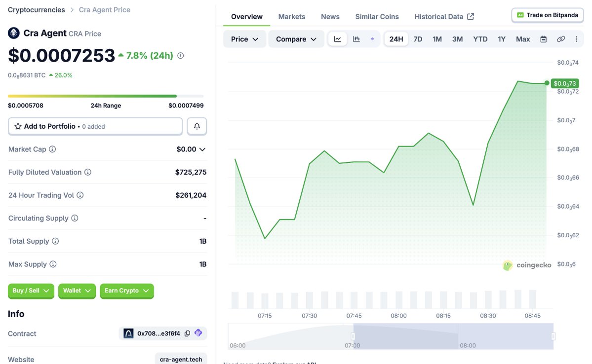This screenshot has width=592, height=364.
Task: Open the cra-agent.tech website link
Action: (x=181, y=359)
